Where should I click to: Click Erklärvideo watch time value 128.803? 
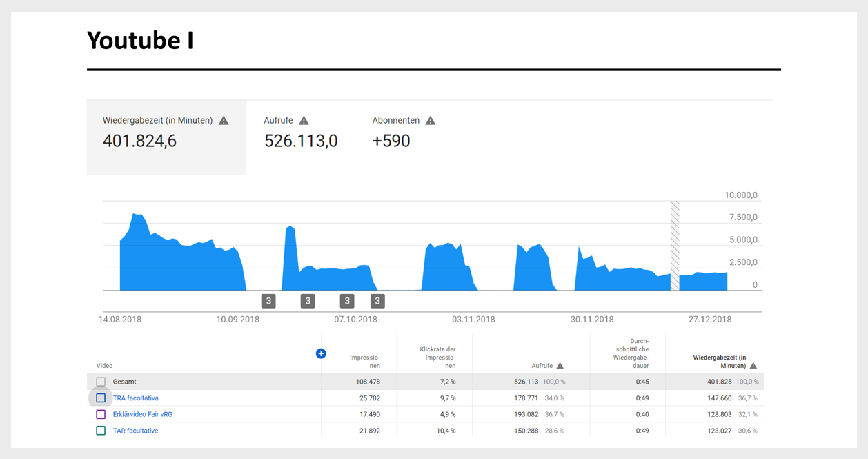point(720,415)
